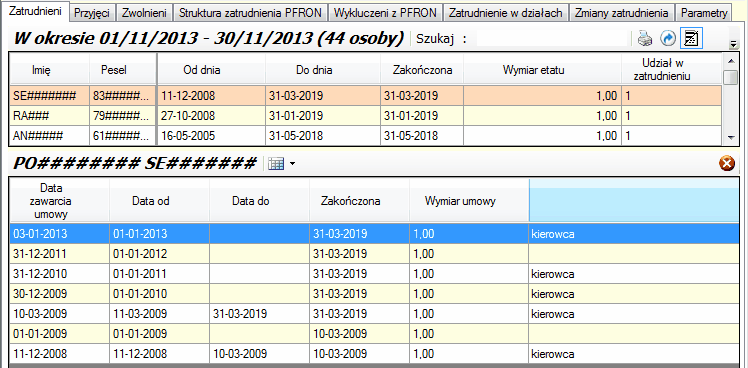Click the heading PO######## SE#######
The width and height of the screenshot is (748, 368).
tap(135, 164)
